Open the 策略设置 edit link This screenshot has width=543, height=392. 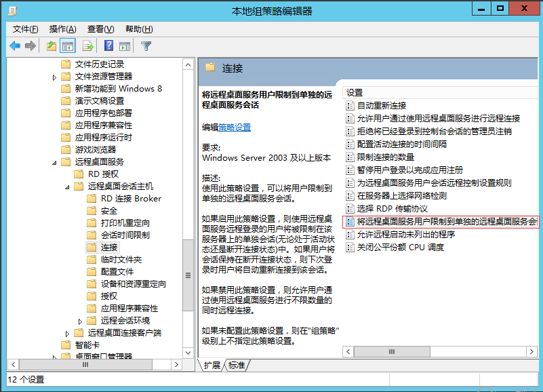tap(235, 128)
